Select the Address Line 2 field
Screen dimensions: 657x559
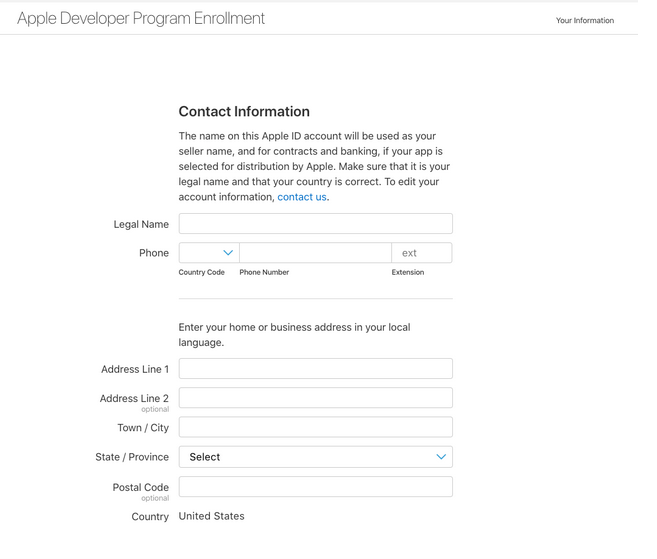pyautogui.click(x=316, y=398)
